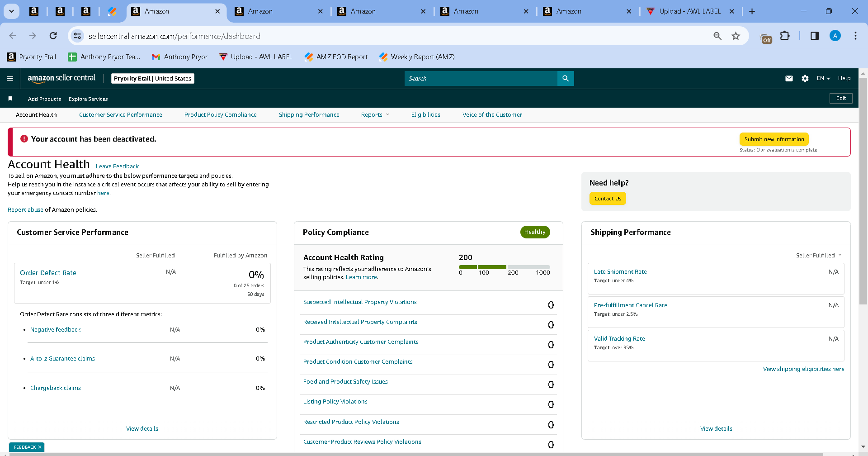Viewport: 868px width, 456px height.
Task: Open the Weekly Report (AMZ) bookmark
Action: tap(417, 57)
